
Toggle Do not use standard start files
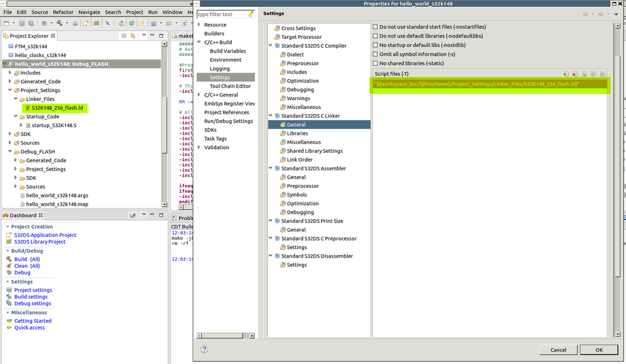[375, 27]
